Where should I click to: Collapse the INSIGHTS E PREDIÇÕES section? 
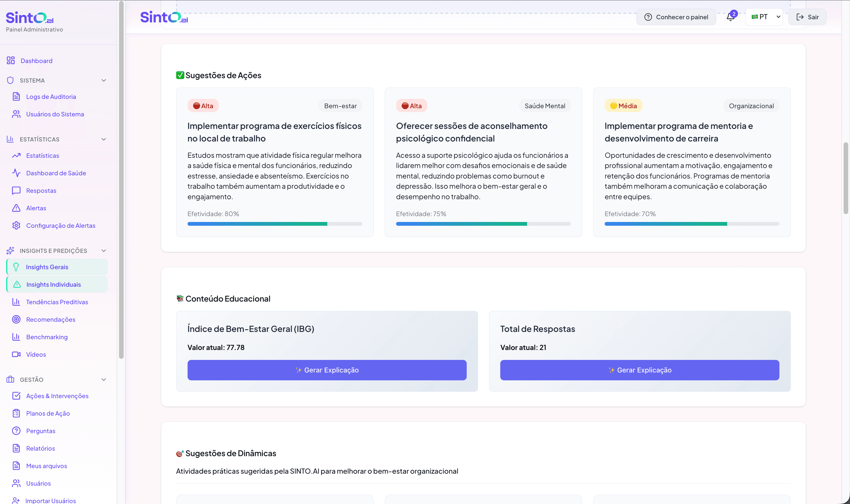(104, 251)
